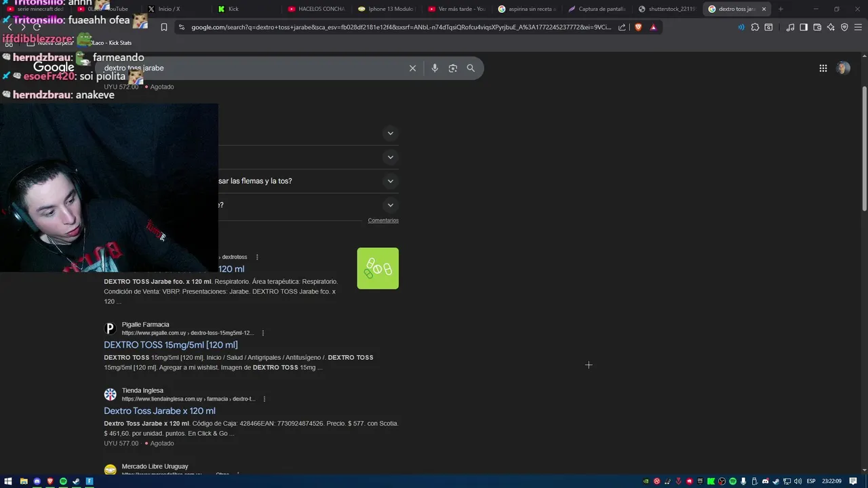
Task: Switch to the aspirina sin receta tab
Action: [x=528, y=9]
